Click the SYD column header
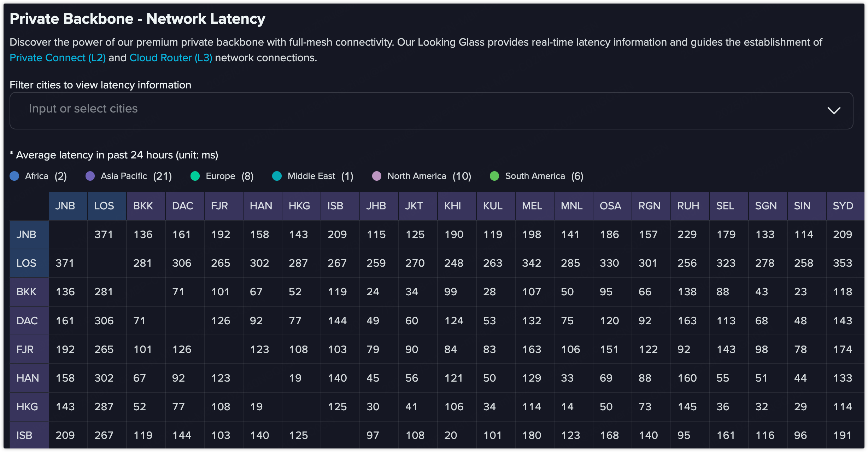The width and height of the screenshot is (868, 452). tap(843, 206)
